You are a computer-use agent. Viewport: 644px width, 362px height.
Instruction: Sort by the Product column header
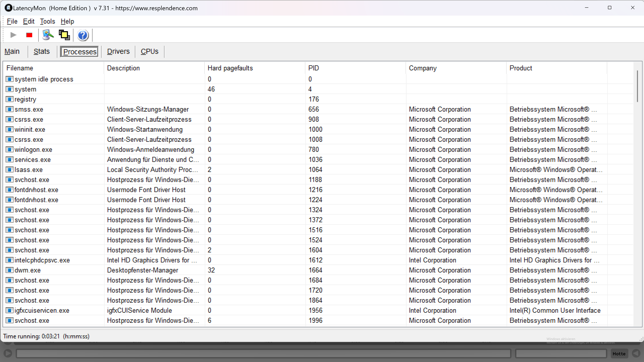[x=557, y=68]
